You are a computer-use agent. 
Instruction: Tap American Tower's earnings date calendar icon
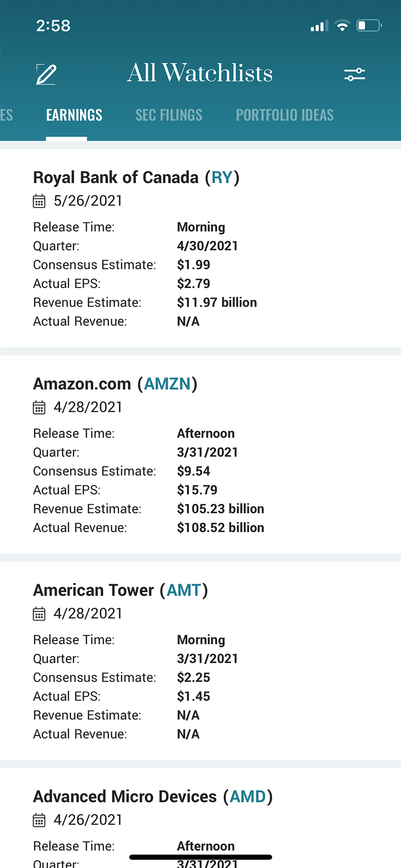pos(39,614)
